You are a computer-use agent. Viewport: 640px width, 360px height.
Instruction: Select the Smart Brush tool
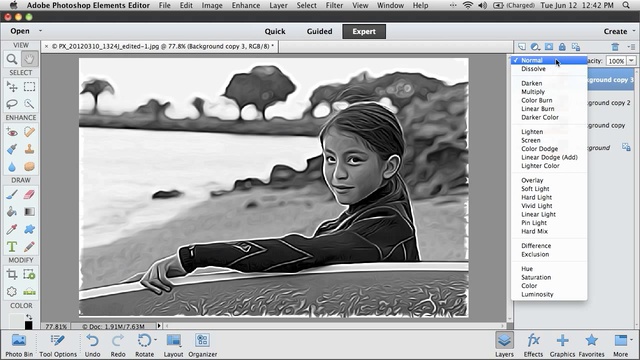(12, 149)
